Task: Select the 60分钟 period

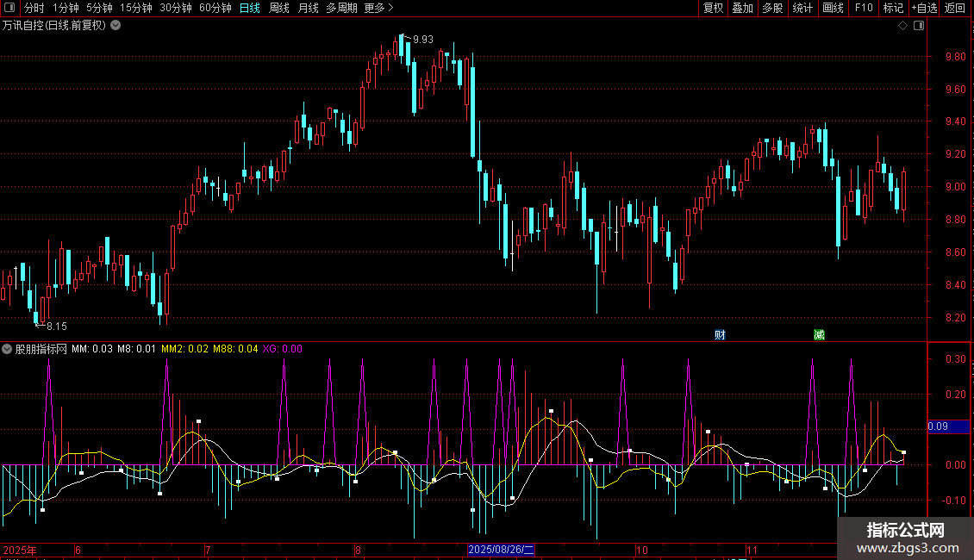Action: pyautogui.click(x=215, y=8)
